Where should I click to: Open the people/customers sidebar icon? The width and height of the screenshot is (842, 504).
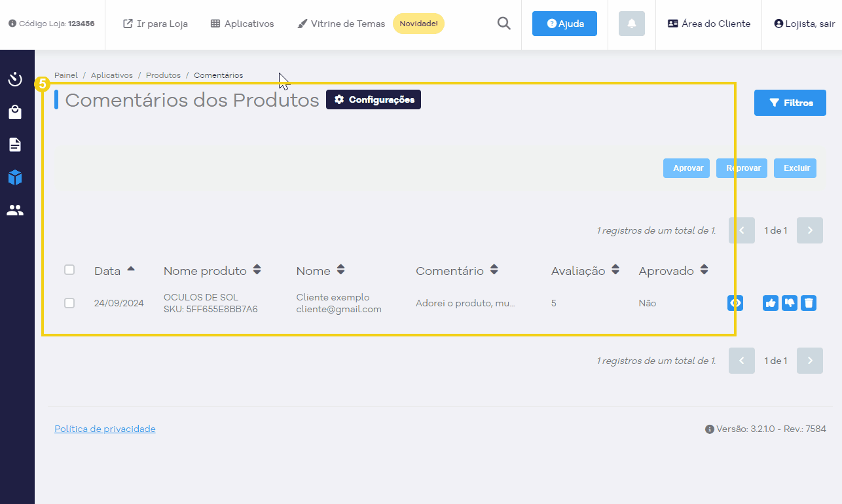pos(15,210)
